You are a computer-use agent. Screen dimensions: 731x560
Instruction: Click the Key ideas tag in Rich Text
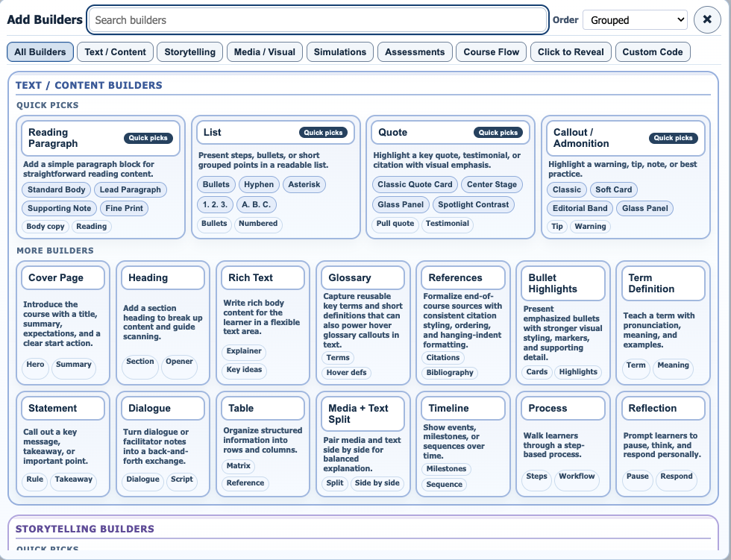(245, 370)
